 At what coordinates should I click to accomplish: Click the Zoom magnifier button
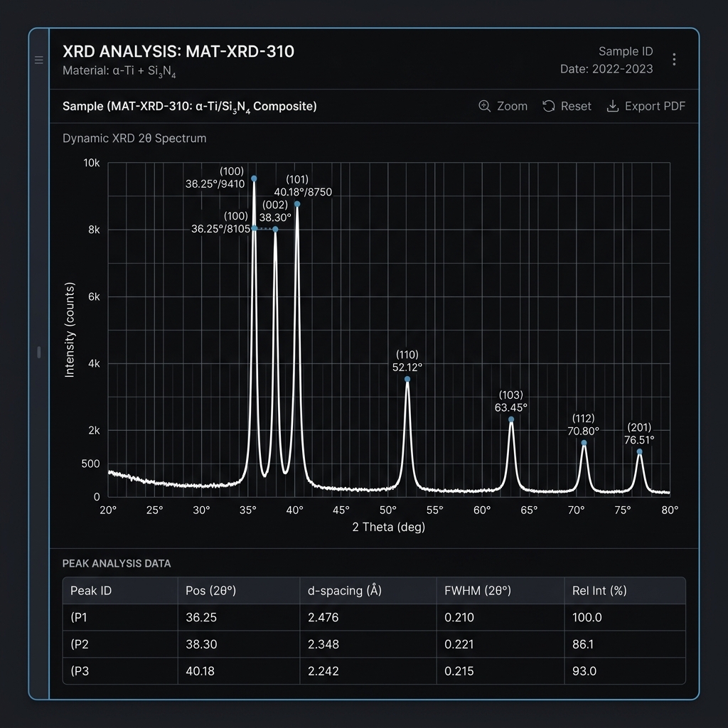coord(503,107)
